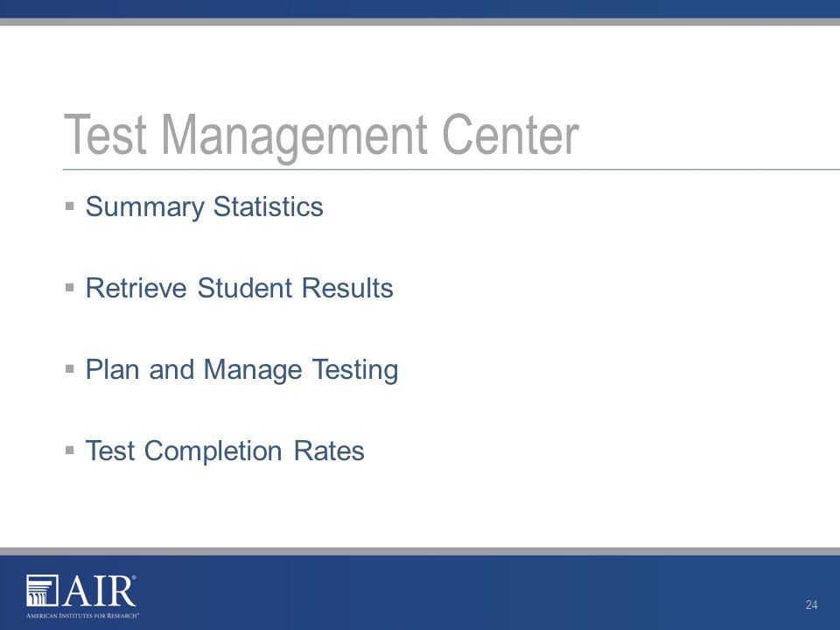Image resolution: width=840 pixels, height=630 pixels.
Task: Select the Retrieve Student Results text
Action: coord(240,288)
